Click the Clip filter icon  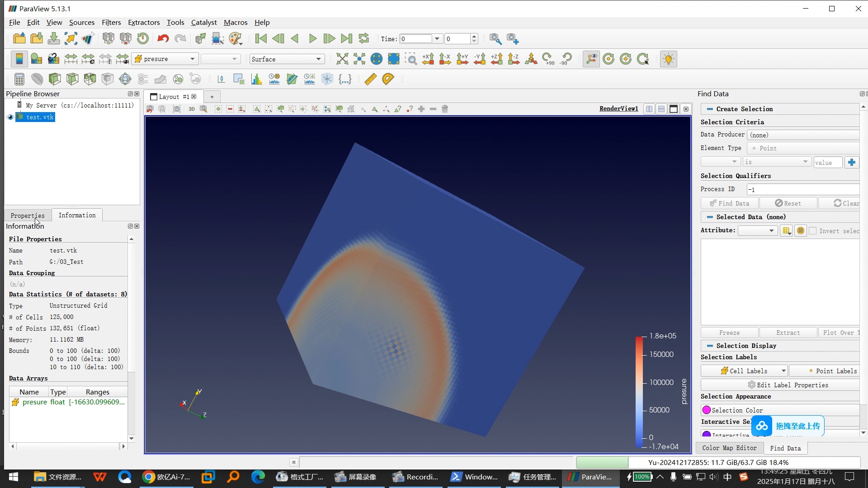[55, 79]
